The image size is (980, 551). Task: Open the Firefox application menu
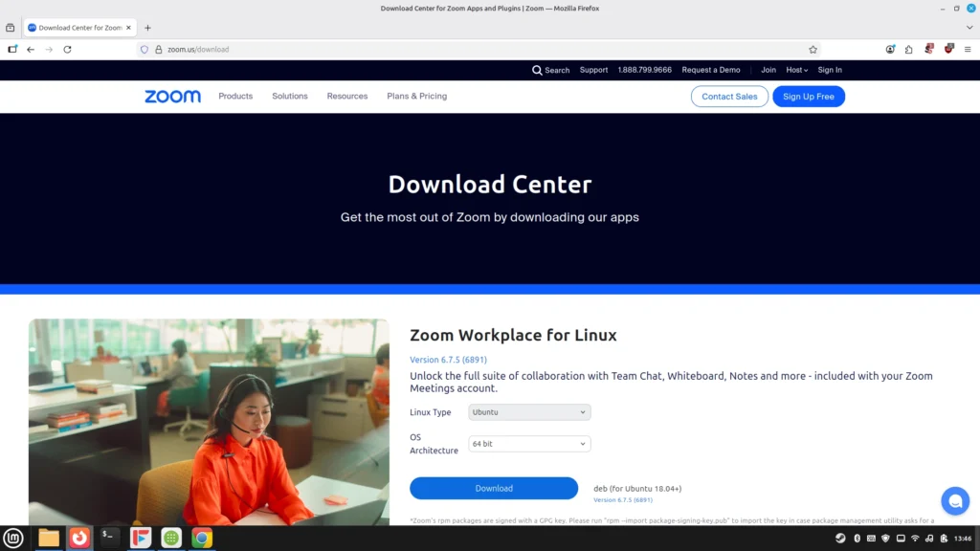click(969, 49)
